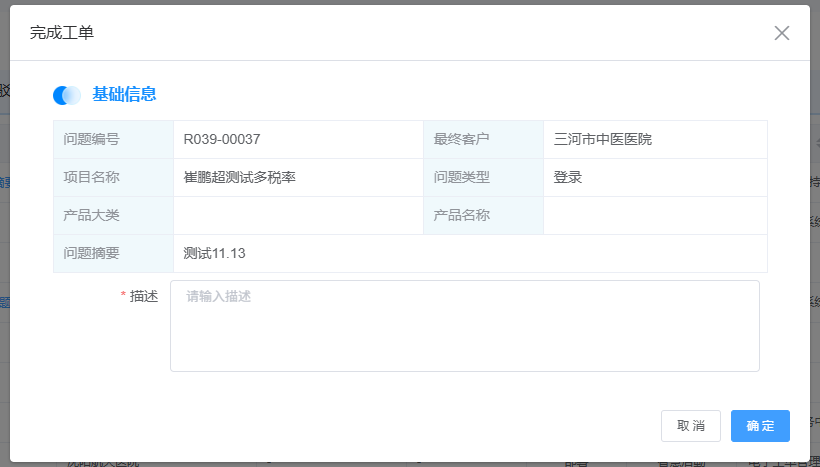Click the issue number R039-00037
Screen dimensions: 820x467
[x=222, y=140]
